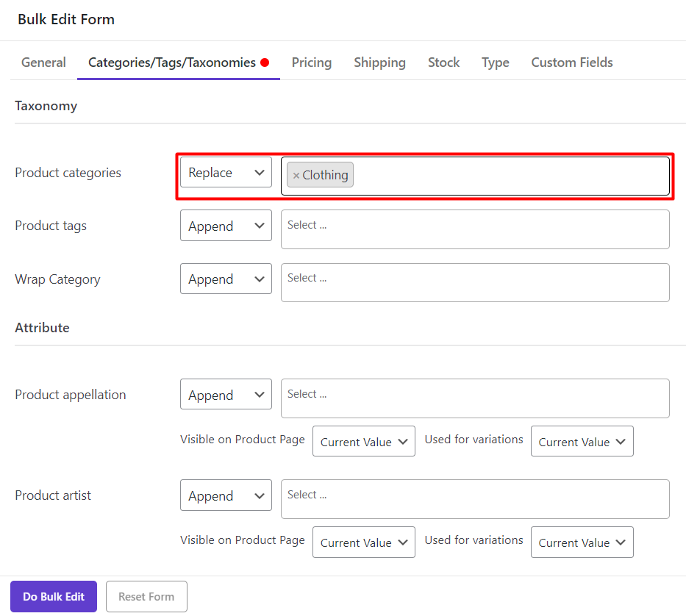Open the Custom Fields tab

click(571, 62)
